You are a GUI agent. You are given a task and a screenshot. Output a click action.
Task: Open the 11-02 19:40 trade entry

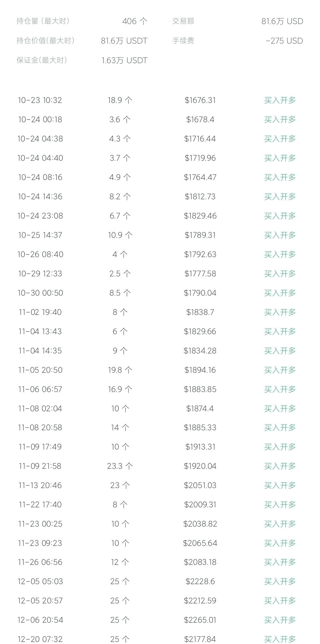[40, 312]
